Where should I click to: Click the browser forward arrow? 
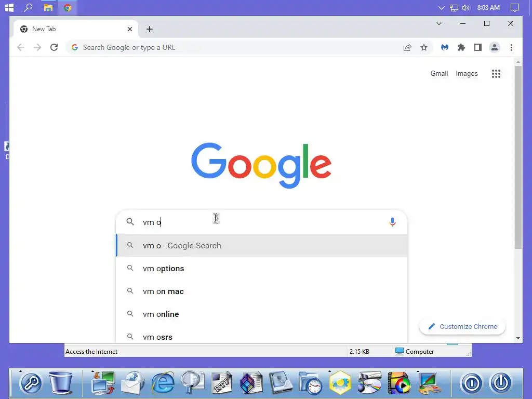(x=37, y=47)
